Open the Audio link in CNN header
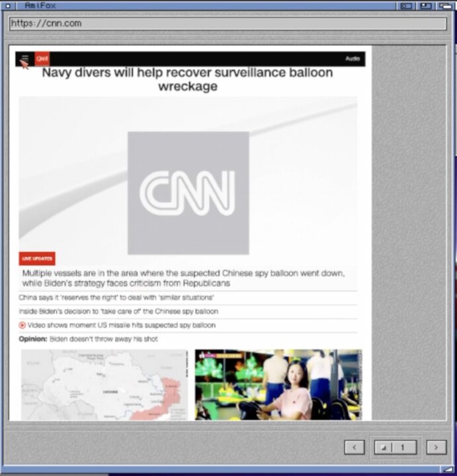The height and width of the screenshot is (476, 457). [353, 58]
